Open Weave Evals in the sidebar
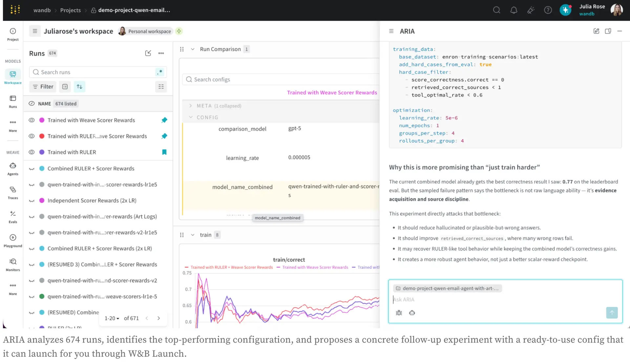The image size is (630, 364). click(x=13, y=217)
